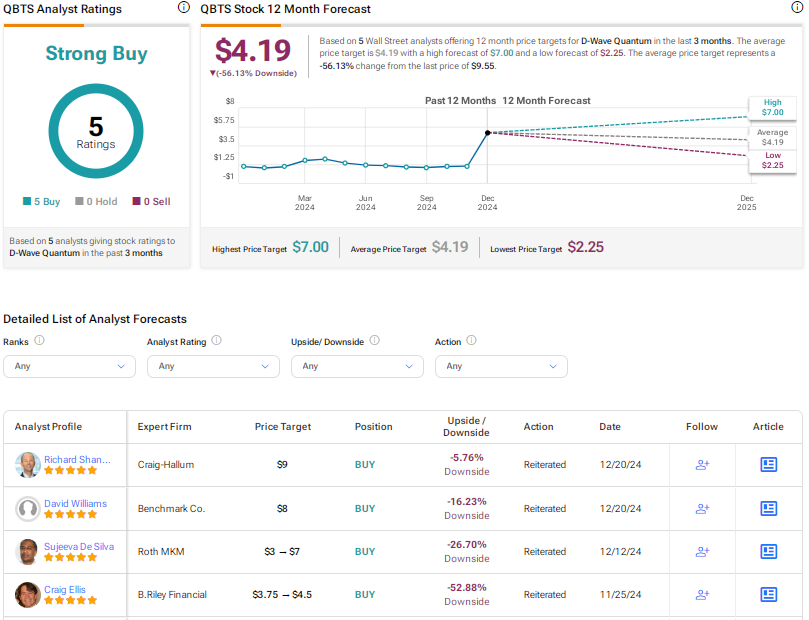This screenshot has width=809, height=620.
Task: Click the Date column header
Action: 610,427
